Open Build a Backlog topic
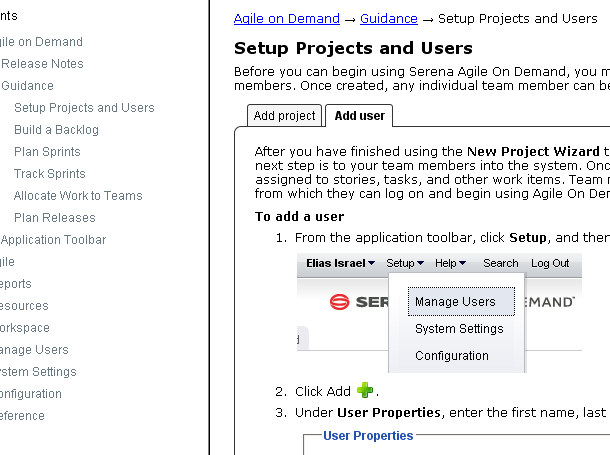Image resolution: width=610 pixels, height=455 pixels. pos(56,130)
